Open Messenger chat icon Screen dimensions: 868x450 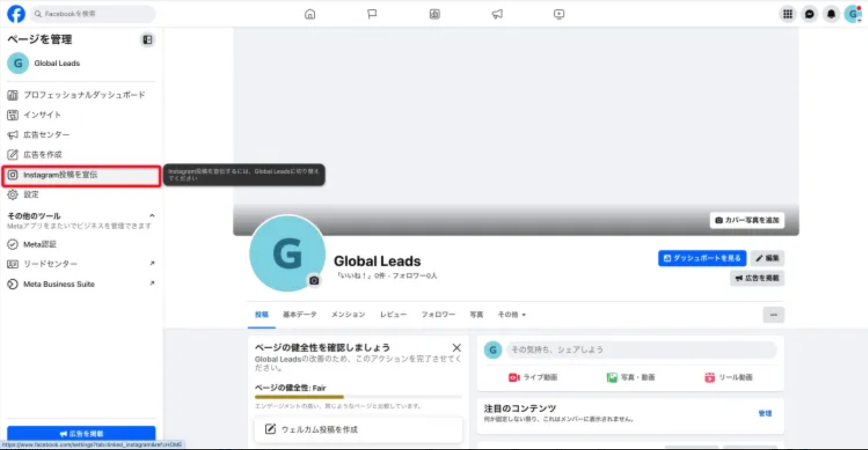809,14
